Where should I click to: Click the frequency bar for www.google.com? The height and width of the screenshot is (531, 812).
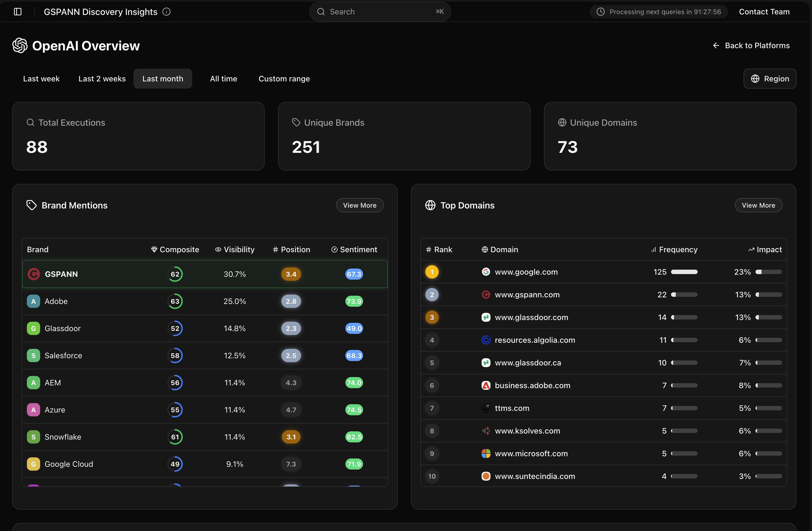(684, 272)
